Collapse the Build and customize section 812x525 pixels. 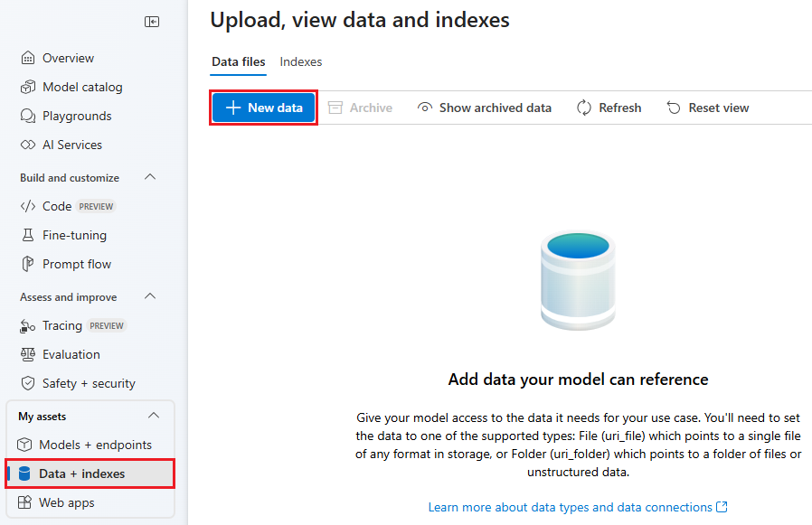click(150, 177)
